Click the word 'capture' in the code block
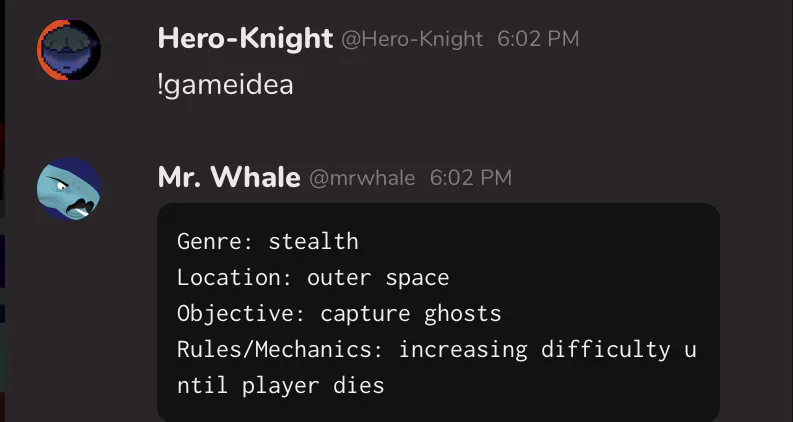Viewport: 793px width, 422px height. click(365, 315)
